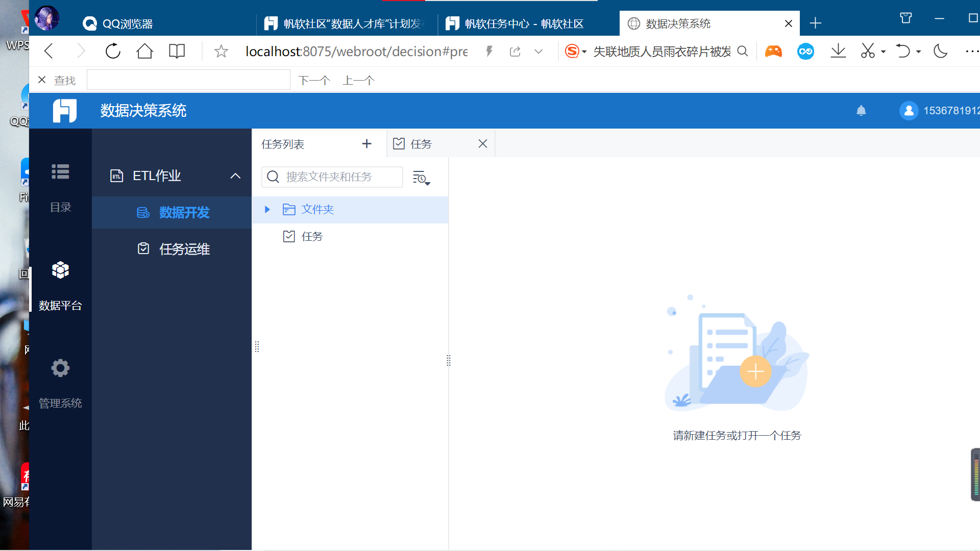Open the game controller icon
Viewport: 980px width, 551px height.
773,51
